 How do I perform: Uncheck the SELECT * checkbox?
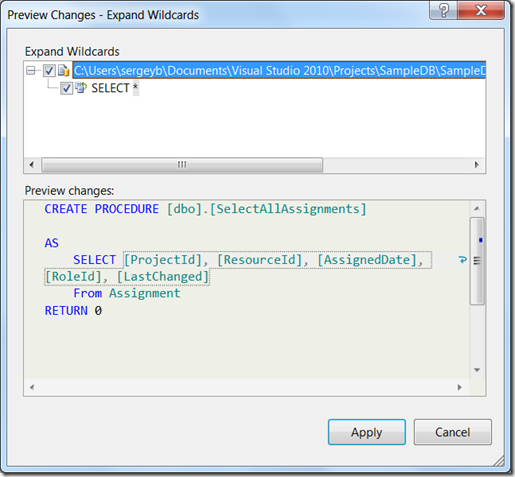pyautogui.click(x=66, y=88)
